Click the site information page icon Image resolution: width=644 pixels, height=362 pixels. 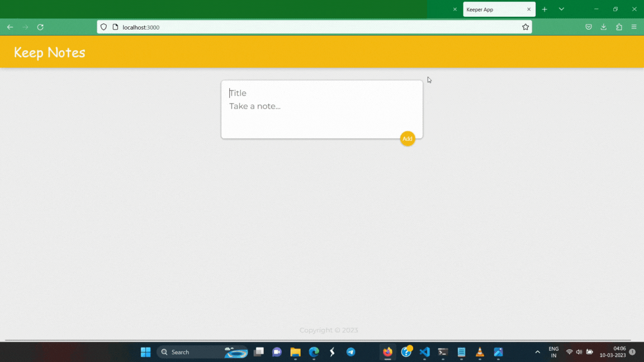tap(115, 27)
